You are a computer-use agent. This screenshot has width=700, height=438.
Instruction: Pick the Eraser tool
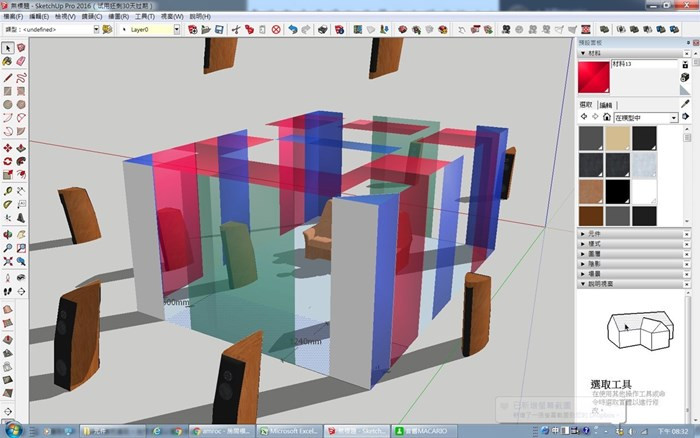pyautogui.click(x=22, y=62)
